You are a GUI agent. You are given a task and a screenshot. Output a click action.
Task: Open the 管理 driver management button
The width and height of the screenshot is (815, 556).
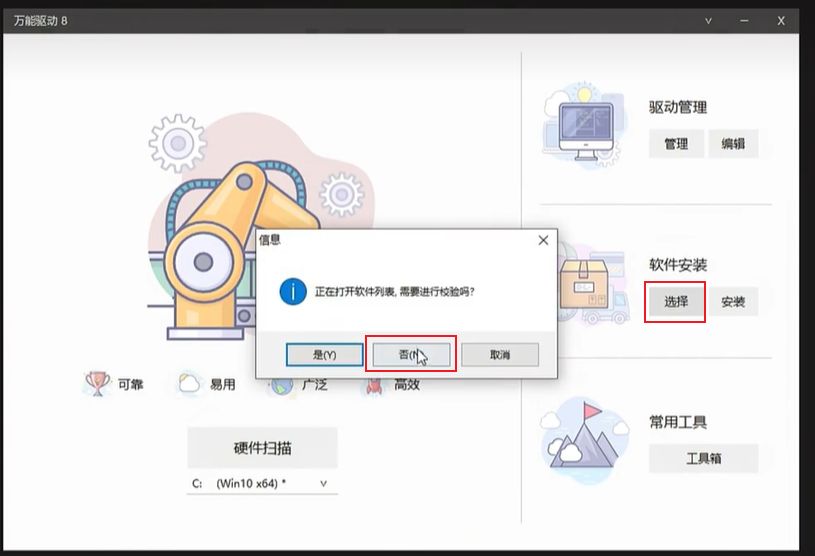pyautogui.click(x=676, y=144)
